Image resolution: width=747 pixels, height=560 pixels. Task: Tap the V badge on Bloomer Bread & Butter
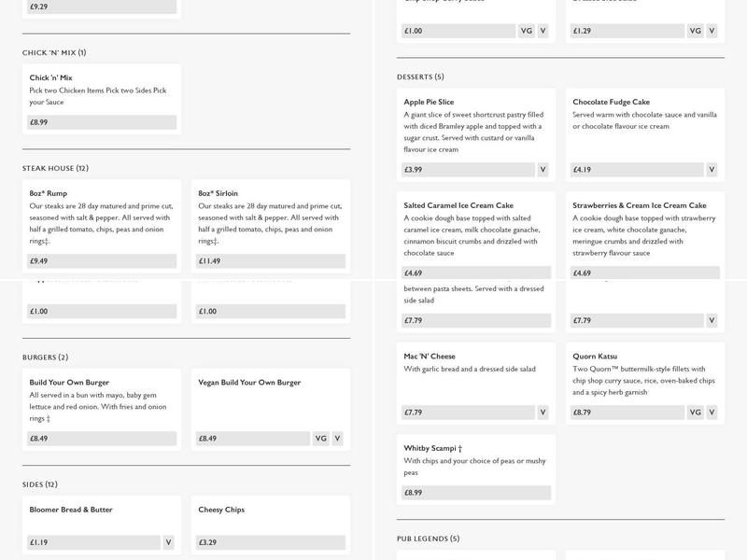[168, 542]
